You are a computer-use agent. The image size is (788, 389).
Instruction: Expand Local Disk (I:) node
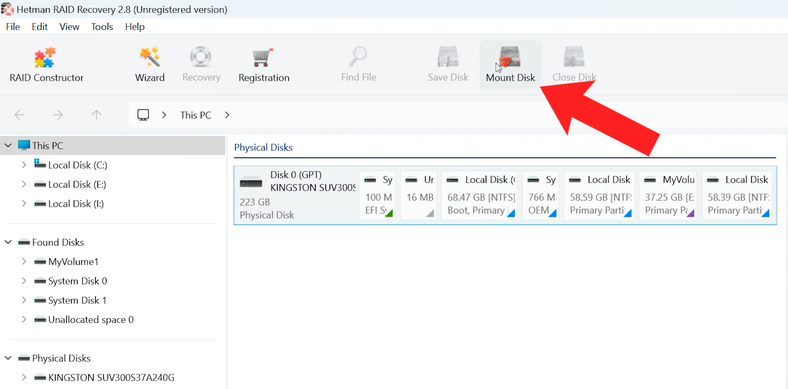coord(24,204)
